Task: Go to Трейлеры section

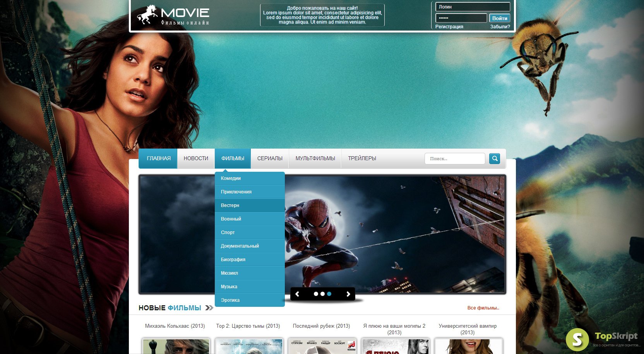Action: pyautogui.click(x=362, y=159)
